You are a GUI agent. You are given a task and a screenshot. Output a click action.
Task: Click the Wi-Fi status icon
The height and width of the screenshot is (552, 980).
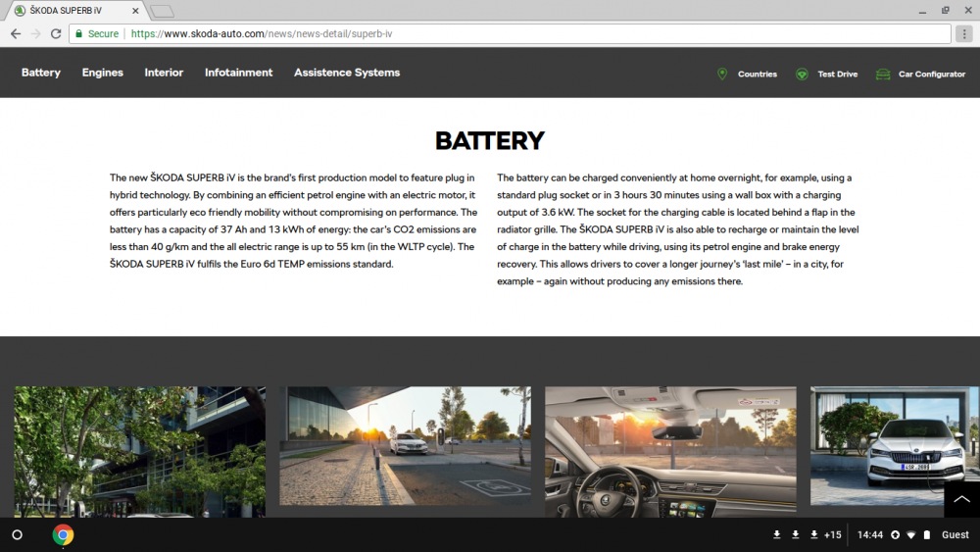[911, 534]
